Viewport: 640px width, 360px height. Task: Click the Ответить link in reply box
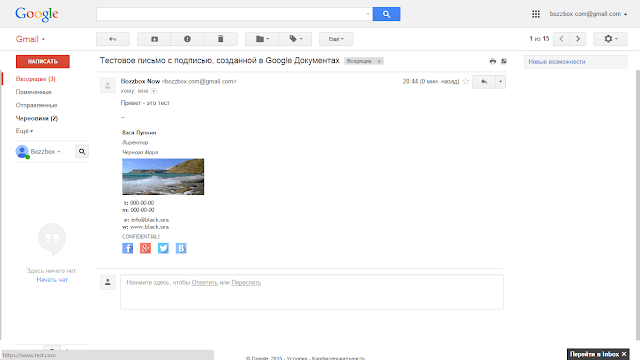pos(204,282)
